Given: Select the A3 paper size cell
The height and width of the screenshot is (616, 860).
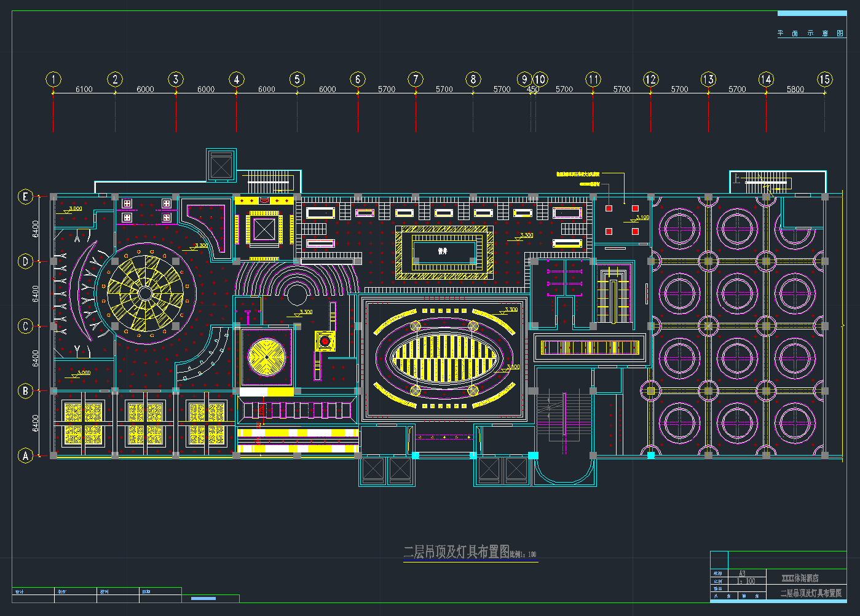Looking at the screenshot, I should [742, 574].
